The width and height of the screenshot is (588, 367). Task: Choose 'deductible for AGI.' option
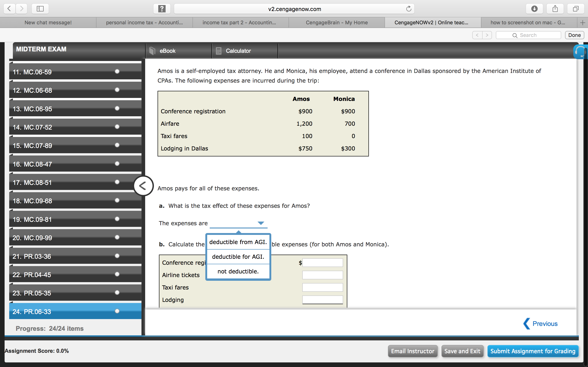click(x=238, y=257)
